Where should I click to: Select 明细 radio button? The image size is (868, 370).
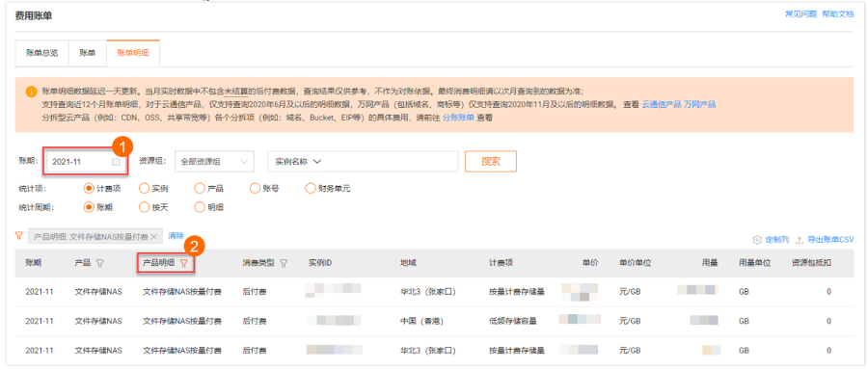point(200,207)
